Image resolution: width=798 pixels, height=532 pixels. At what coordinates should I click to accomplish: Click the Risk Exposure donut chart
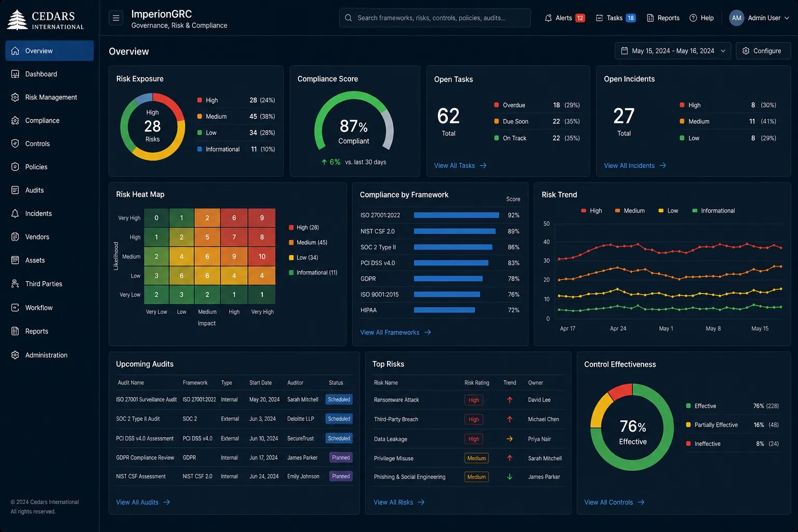(152, 127)
